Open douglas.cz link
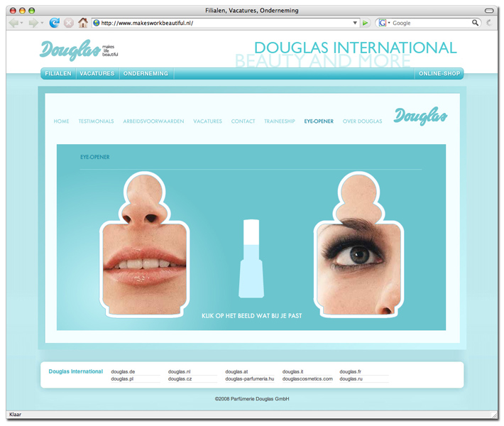504x426 pixels. pos(180,378)
